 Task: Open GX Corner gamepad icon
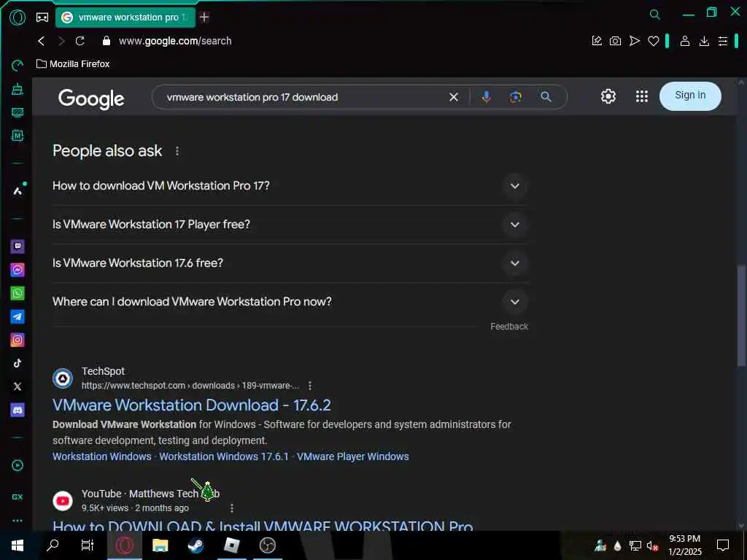pos(42,17)
